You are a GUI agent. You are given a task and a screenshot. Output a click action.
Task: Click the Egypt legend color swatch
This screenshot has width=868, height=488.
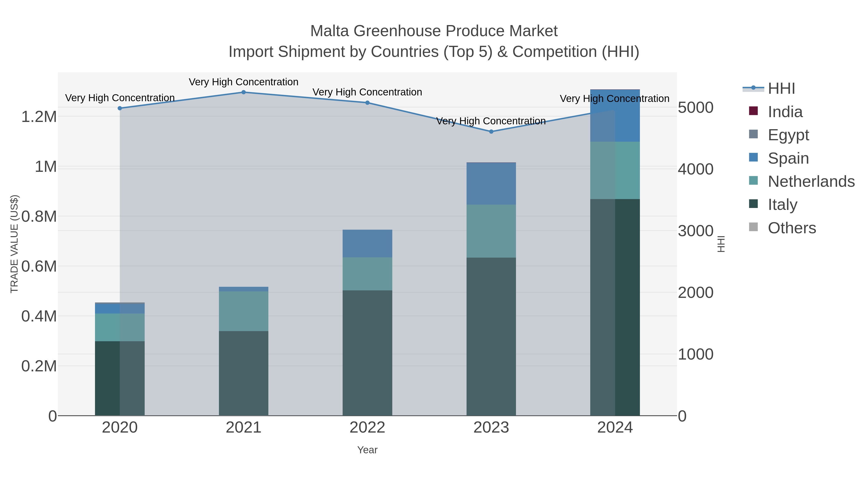coord(753,134)
